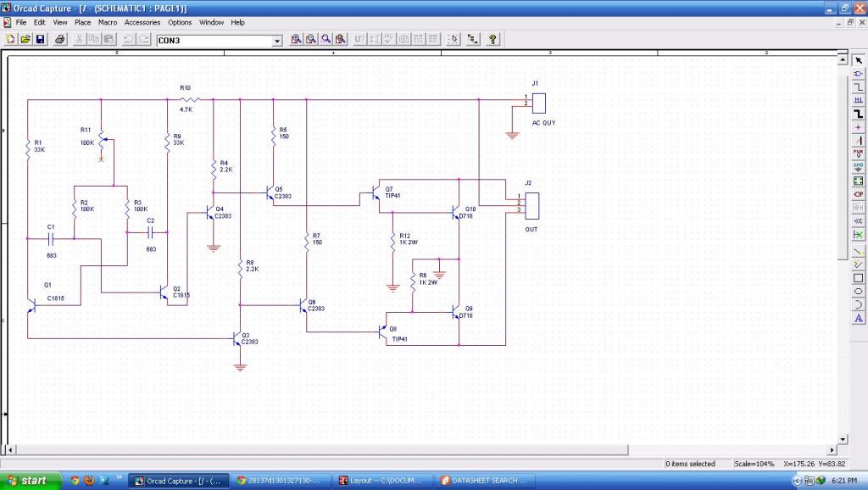This screenshot has height=490, width=868.
Task: Choose the Place no connect X tool
Action: click(x=858, y=235)
